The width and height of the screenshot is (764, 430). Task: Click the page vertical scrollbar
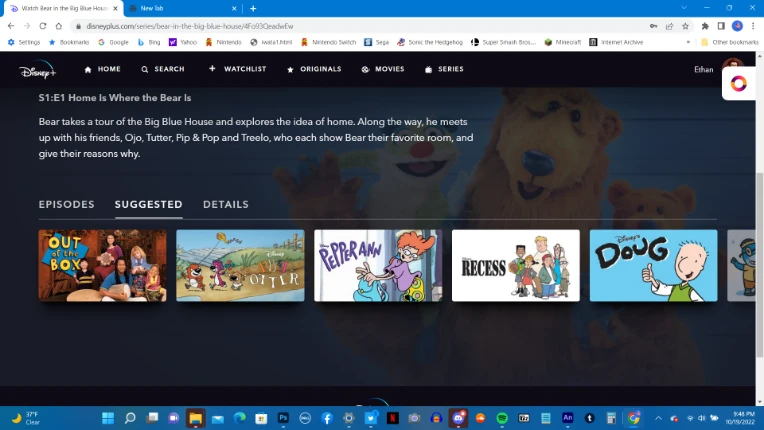(x=760, y=265)
